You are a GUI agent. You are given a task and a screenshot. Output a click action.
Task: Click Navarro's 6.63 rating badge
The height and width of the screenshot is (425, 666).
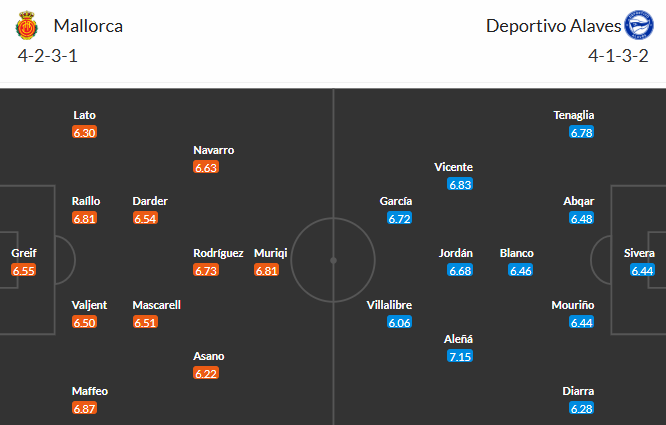click(206, 167)
